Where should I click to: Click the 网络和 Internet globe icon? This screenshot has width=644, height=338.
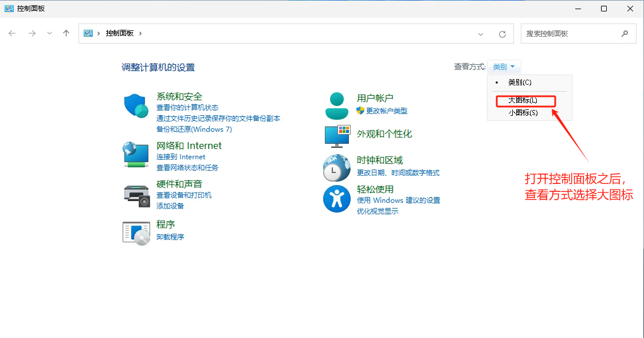[136, 155]
